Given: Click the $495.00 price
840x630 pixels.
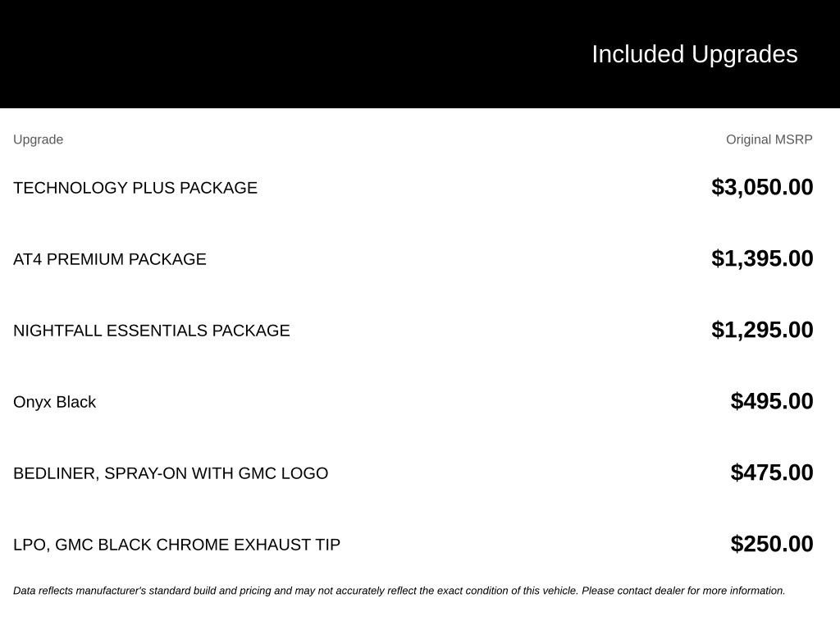Looking at the screenshot, I should pos(771,401).
